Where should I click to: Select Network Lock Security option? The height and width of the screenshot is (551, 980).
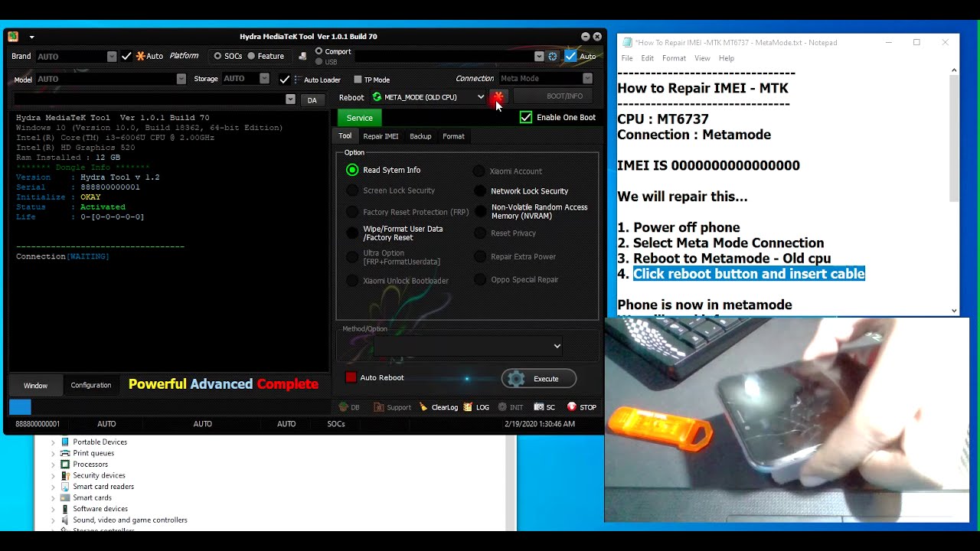(x=479, y=191)
